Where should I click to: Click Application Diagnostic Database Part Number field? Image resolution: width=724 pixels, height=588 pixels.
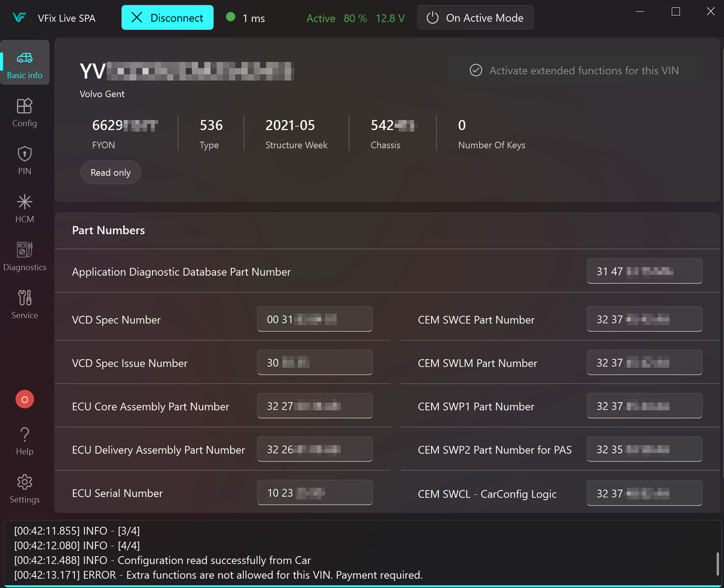coord(644,271)
